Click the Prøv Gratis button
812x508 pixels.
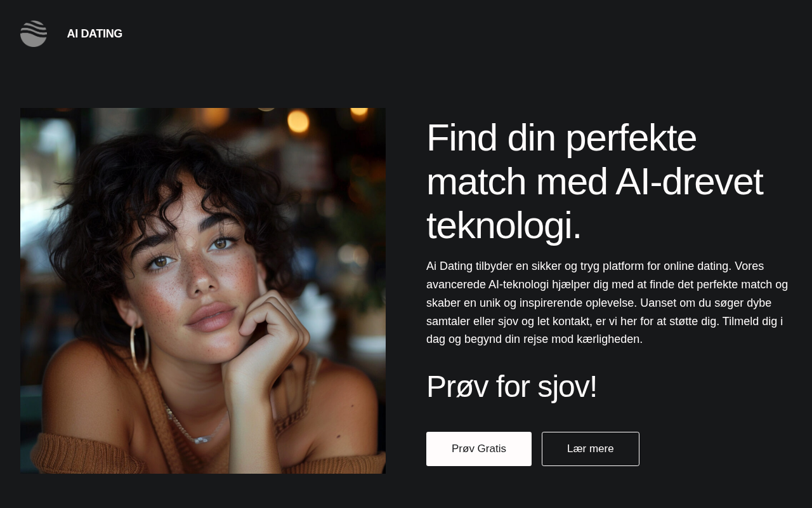(x=479, y=449)
